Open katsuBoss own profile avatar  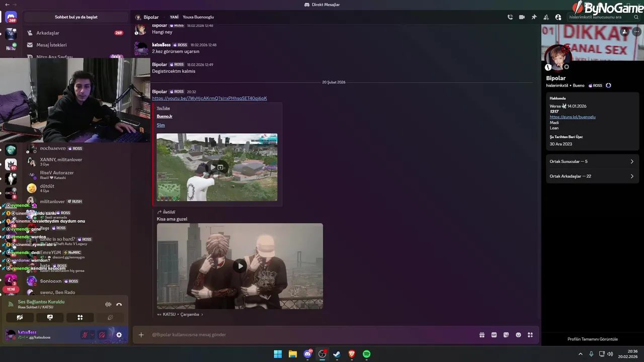click(11, 334)
